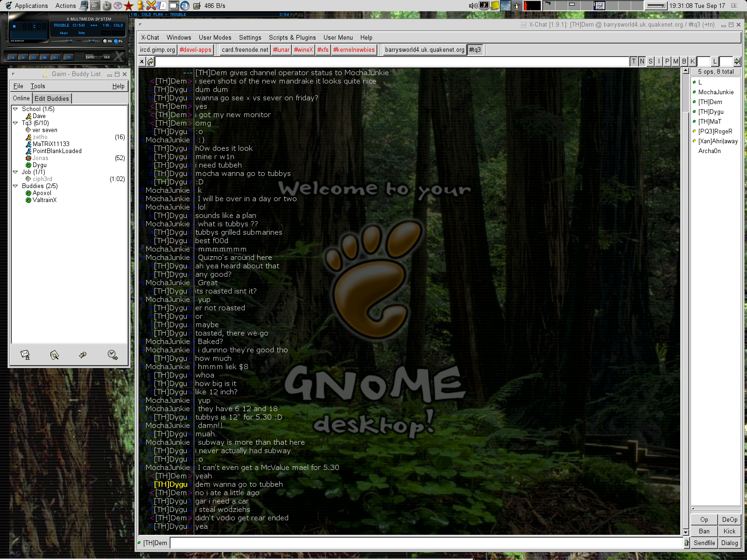Collapse the School buddy group
Screen dimensions: 747x560
click(x=15, y=109)
